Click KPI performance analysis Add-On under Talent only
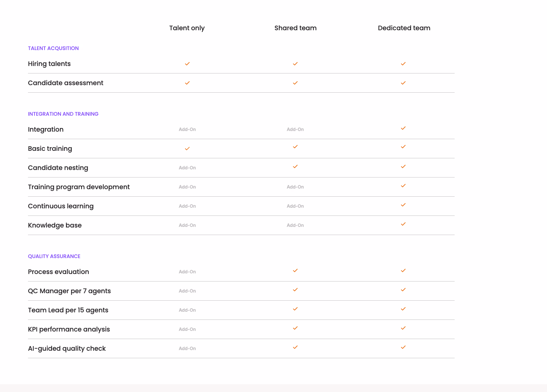 coord(187,329)
